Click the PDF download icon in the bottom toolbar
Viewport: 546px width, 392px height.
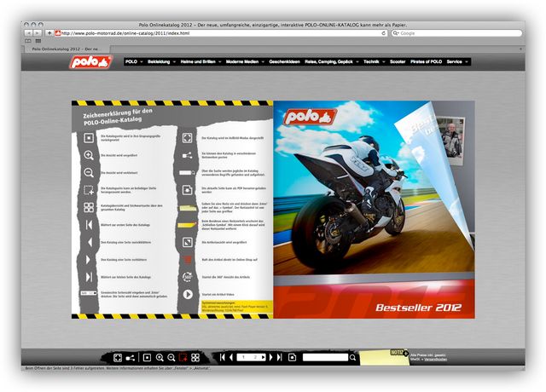(x=292, y=357)
